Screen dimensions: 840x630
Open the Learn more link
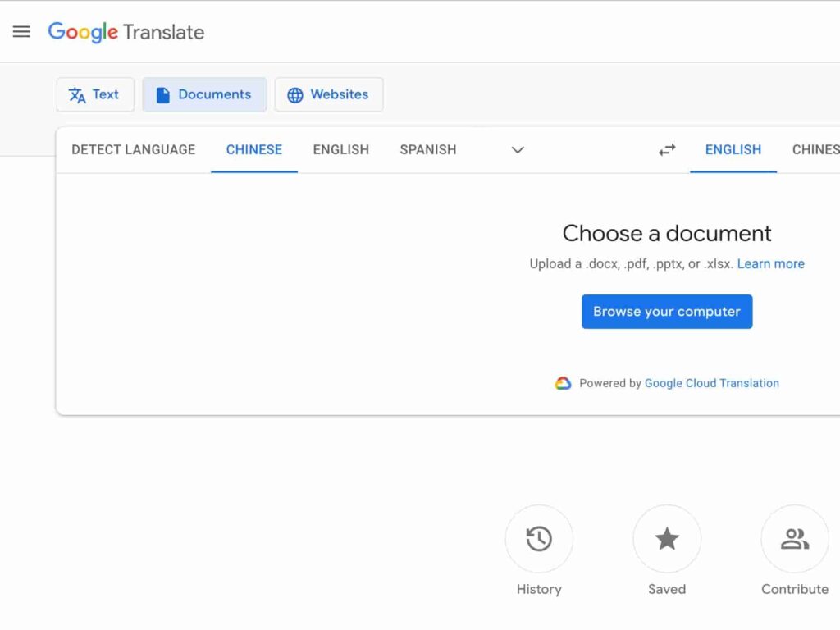tap(770, 263)
